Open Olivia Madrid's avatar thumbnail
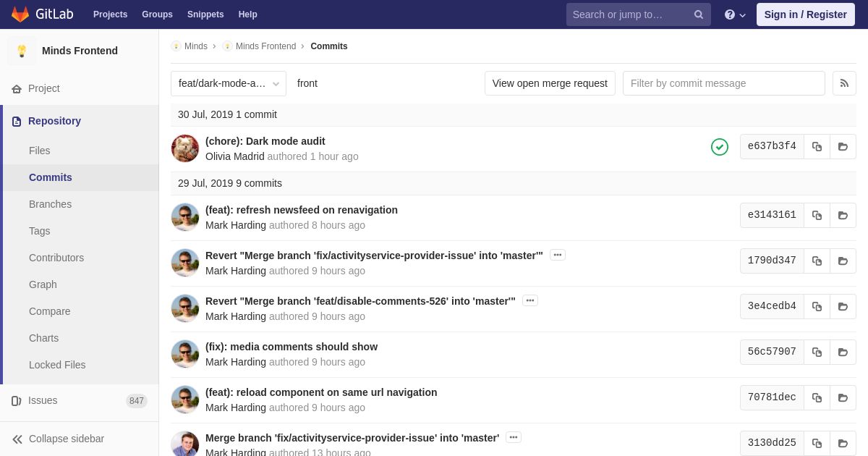 click(x=185, y=148)
